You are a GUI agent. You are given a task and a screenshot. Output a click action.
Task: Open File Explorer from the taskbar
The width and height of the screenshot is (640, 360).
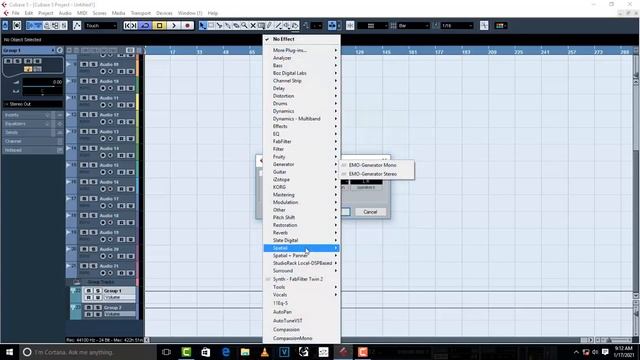(x=245, y=352)
